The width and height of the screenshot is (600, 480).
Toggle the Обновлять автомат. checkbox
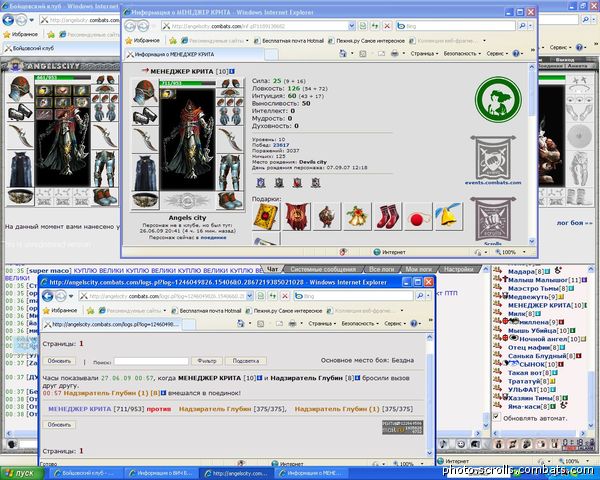(497, 417)
